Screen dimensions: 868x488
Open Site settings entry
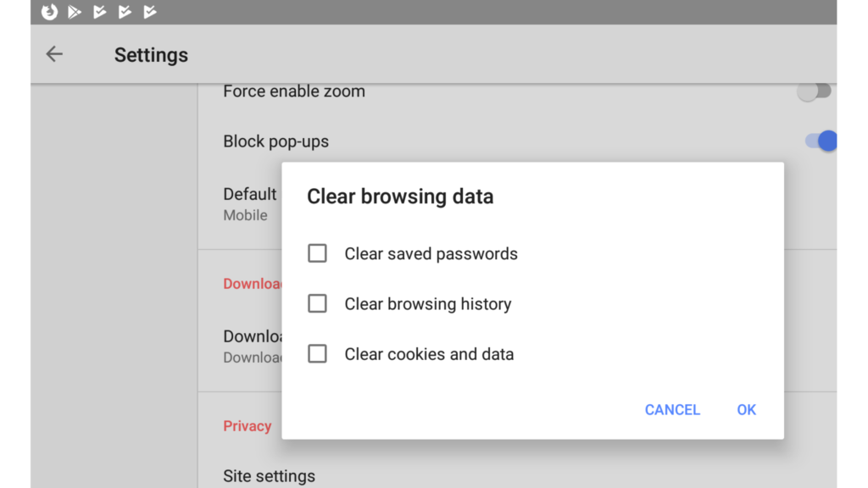click(x=269, y=475)
